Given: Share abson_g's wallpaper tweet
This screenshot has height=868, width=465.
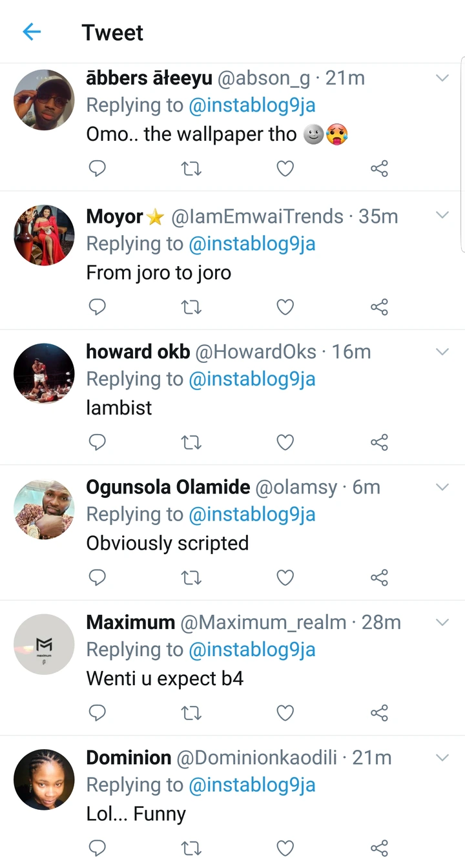Looking at the screenshot, I should click(x=379, y=169).
